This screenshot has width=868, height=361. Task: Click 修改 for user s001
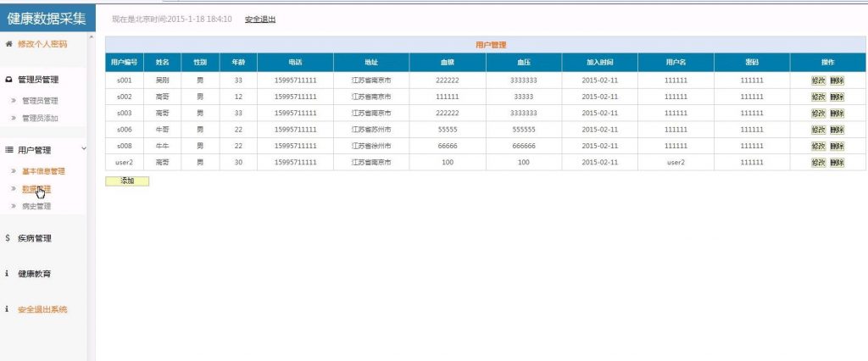pyautogui.click(x=818, y=81)
